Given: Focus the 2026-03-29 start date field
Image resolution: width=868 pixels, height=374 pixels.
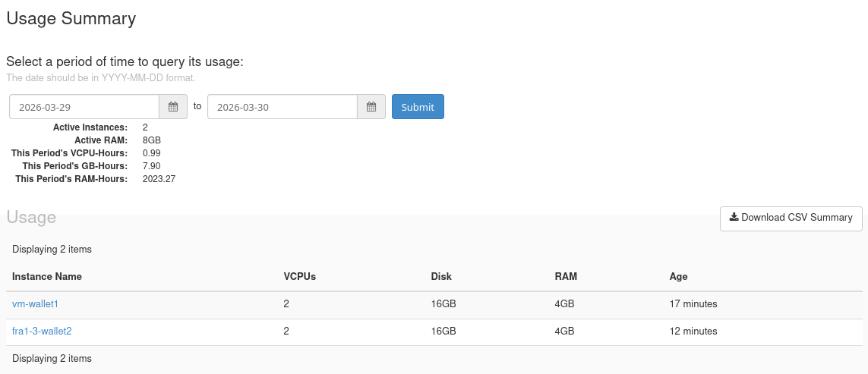Looking at the screenshot, I should tap(84, 107).
